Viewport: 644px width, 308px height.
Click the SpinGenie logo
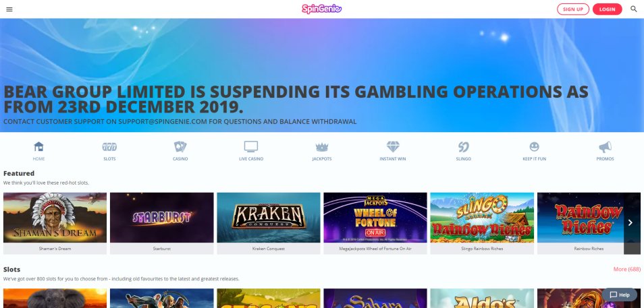coord(321,9)
